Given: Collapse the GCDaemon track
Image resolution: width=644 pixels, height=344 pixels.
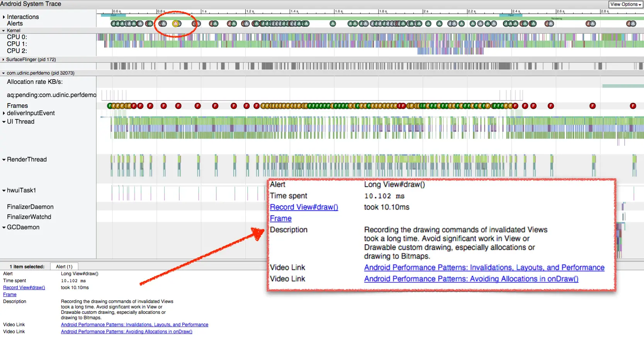Looking at the screenshot, I should [x=4, y=228].
